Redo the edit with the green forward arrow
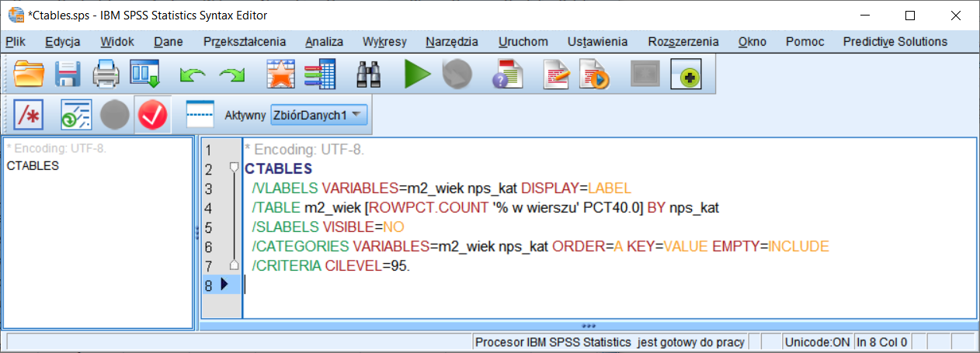Screen dimensions: 980x353 tap(231, 75)
